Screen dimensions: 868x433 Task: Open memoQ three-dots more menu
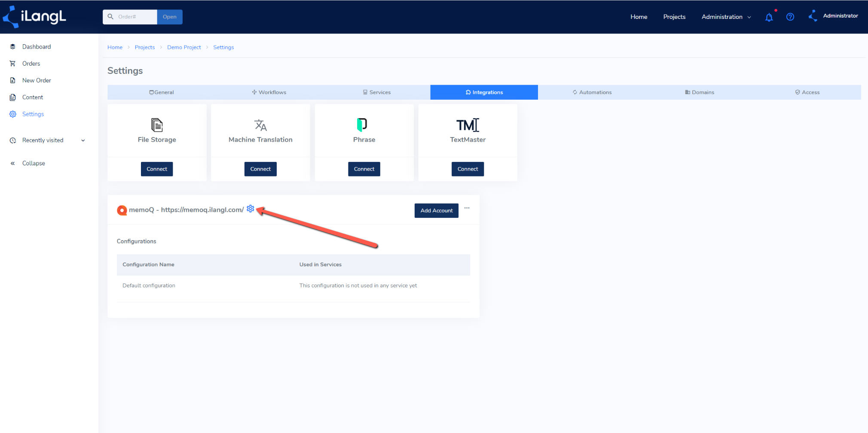(x=467, y=208)
